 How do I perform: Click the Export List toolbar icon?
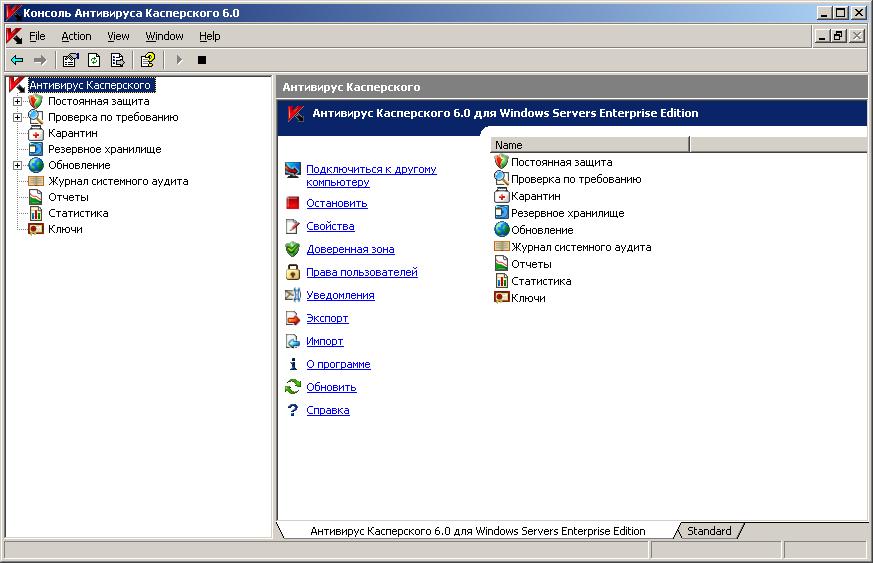click(x=117, y=60)
